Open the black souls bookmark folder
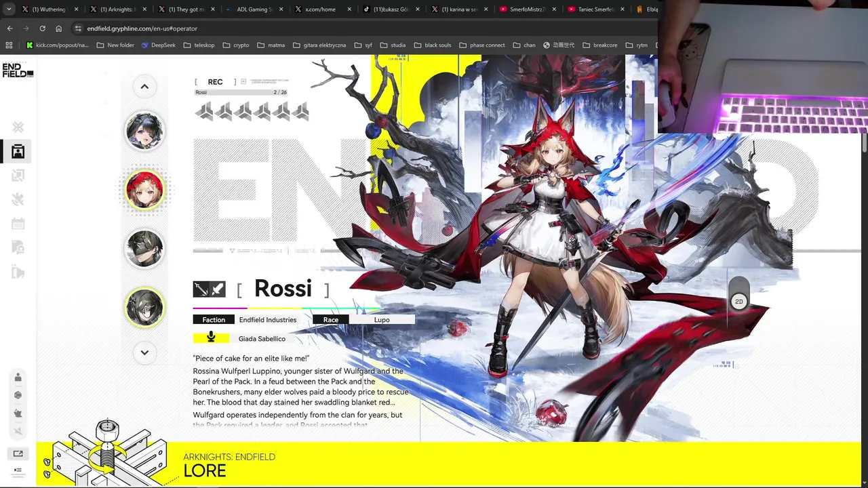 [x=432, y=45]
